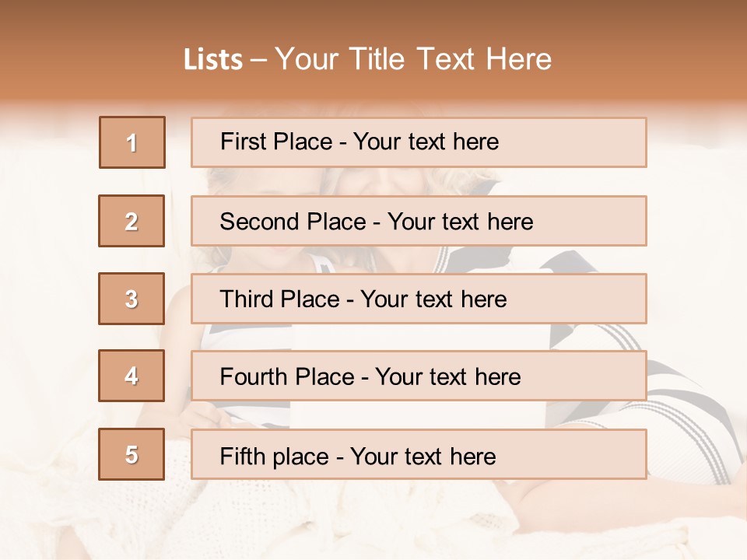747x560 pixels.
Task: Click the number 1 box
Action: point(132,142)
